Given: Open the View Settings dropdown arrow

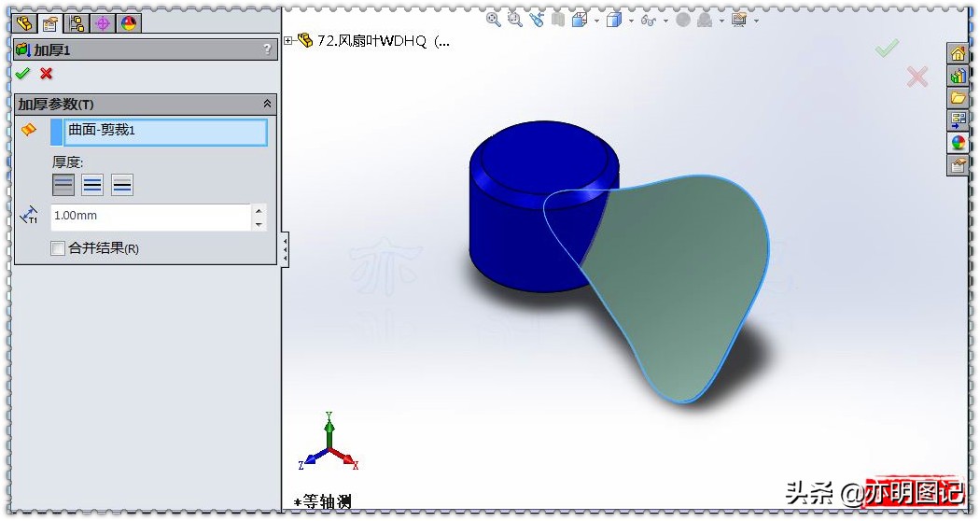Looking at the screenshot, I should click(756, 21).
